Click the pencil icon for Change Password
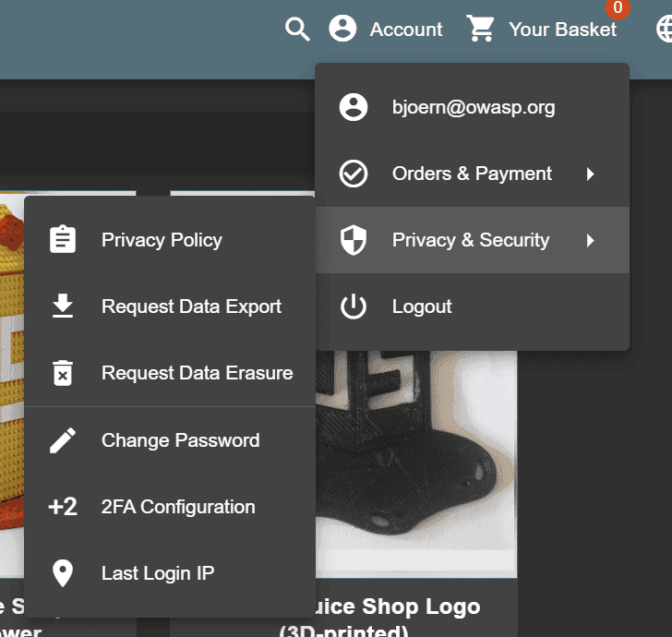The width and height of the screenshot is (672, 637). tap(63, 440)
